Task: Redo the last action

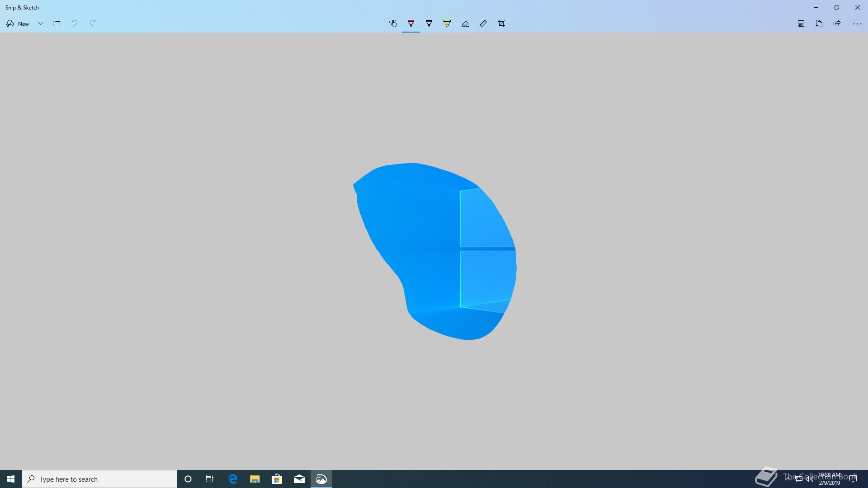Action: click(x=93, y=23)
